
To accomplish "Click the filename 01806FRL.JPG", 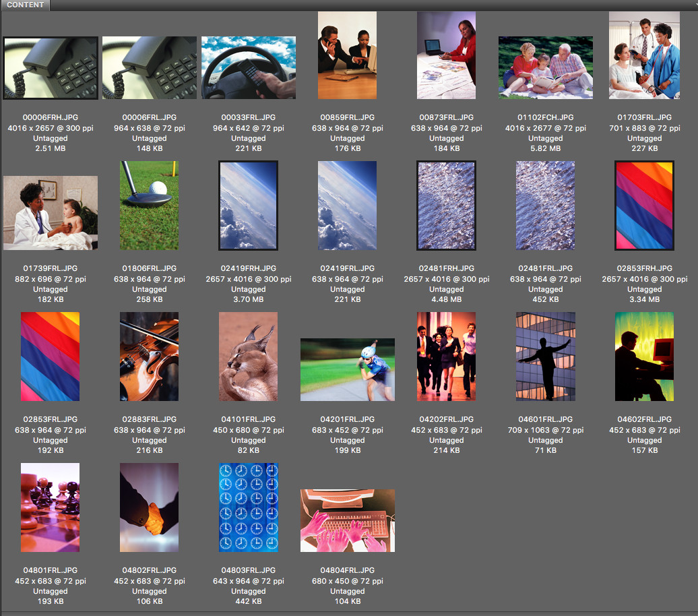I will click(x=149, y=269).
